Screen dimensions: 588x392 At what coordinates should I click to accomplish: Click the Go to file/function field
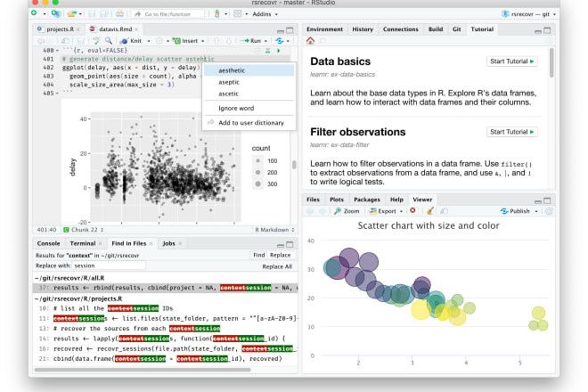(x=168, y=14)
